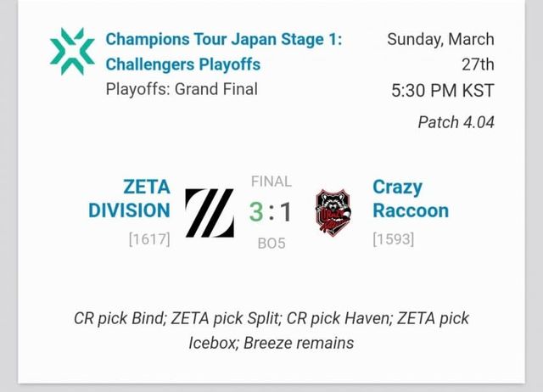Open the ZETA DIVISION team name link
The height and width of the screenshot is (392, 543).
tap(130, 199)
